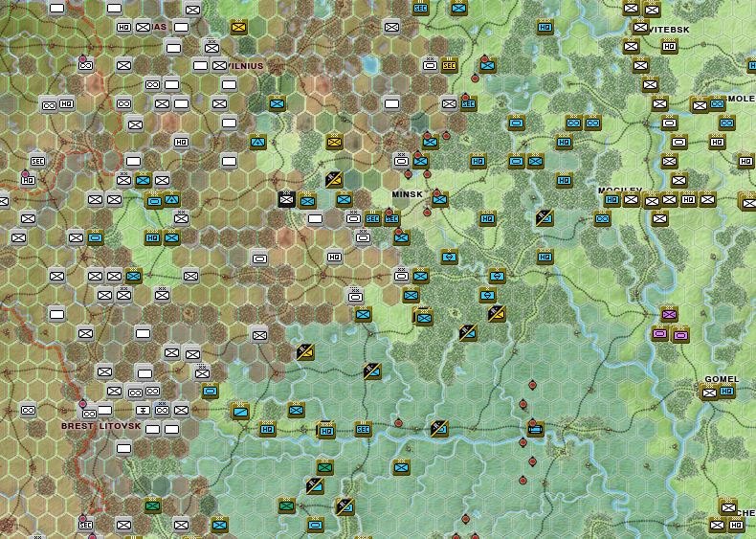Viewport: 756px width, 539px height.
Task: Select blue cavalry counter on southern rail line
Action: coord(438,429)
